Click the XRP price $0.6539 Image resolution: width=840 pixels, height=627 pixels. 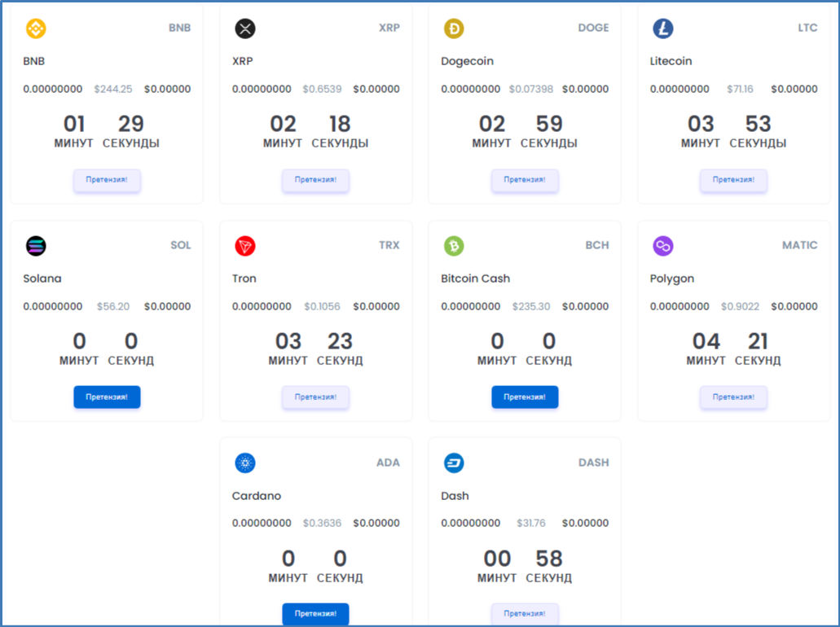point(322,89)
